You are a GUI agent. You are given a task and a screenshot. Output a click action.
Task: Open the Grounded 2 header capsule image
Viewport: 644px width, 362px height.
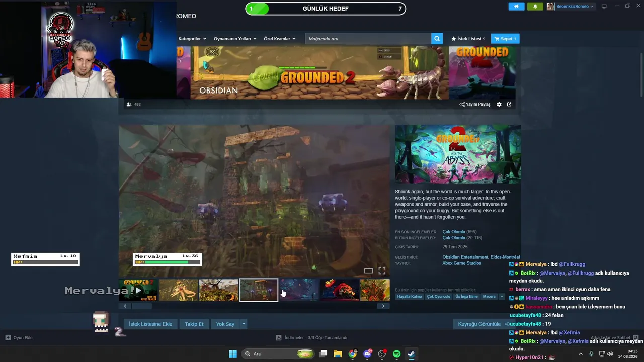pos(458,154)
